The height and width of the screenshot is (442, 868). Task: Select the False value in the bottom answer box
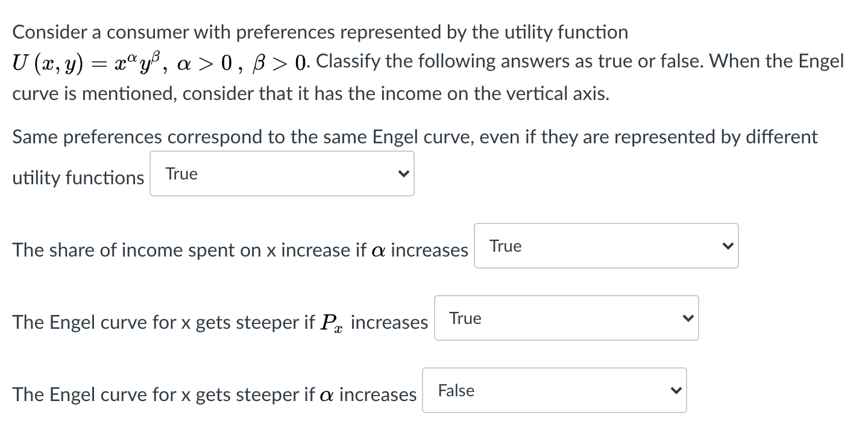(x=457, y=390)
